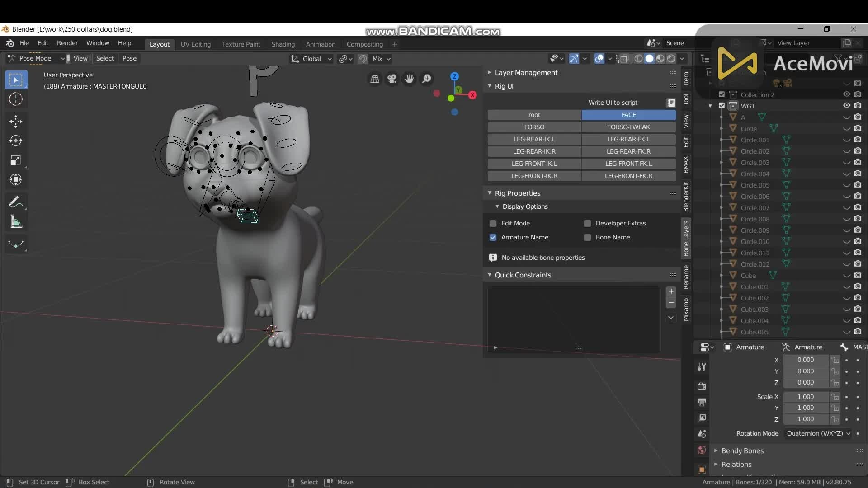
Task: Select the Move tool in the viewport toolbar
Action: click(16, 121)
